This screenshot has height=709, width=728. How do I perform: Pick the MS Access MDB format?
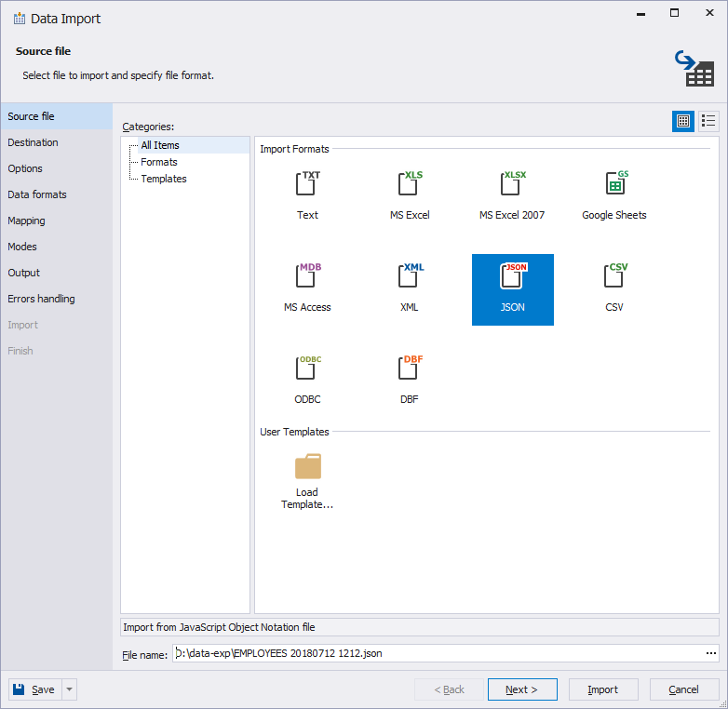307,275
